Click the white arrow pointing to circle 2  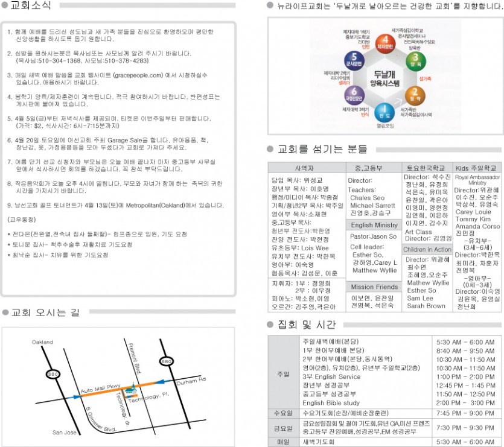pyautogui.click(x=398, y=101)
